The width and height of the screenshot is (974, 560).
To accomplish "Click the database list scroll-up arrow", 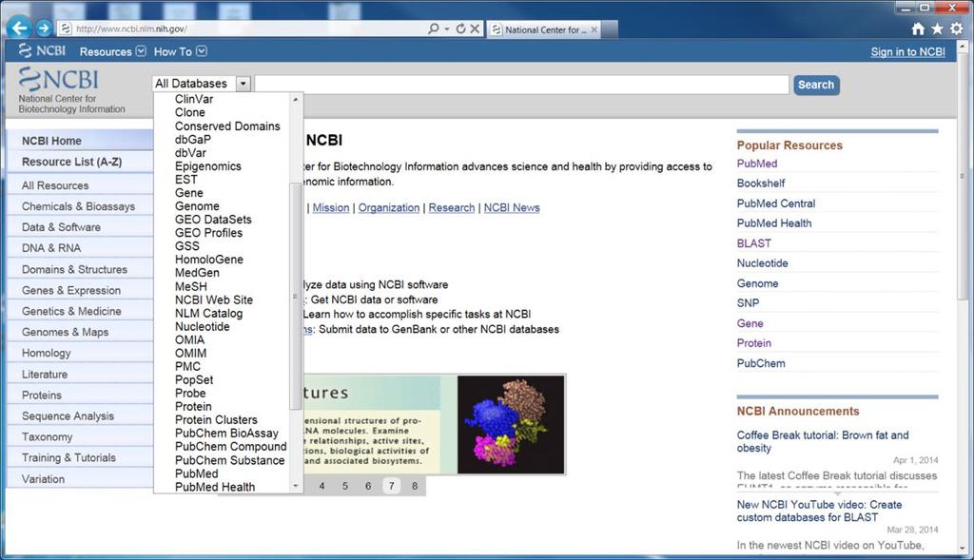I will (x=296, y=99).
